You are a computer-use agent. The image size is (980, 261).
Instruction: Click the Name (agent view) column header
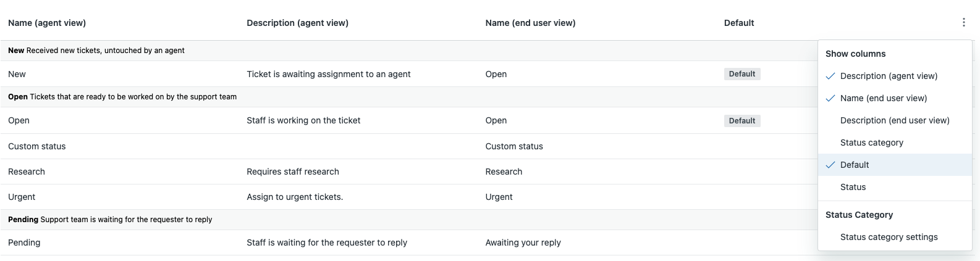(47, 23)
